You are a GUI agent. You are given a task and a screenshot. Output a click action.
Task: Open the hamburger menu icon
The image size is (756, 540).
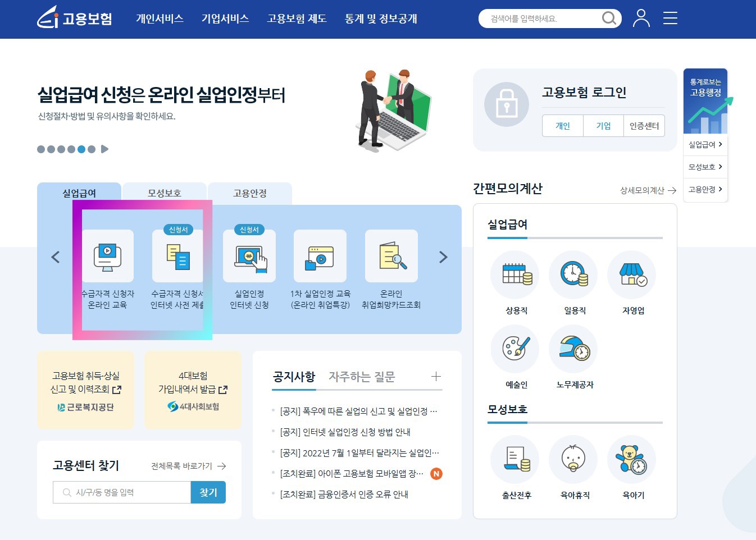click(x=670, y=18)
